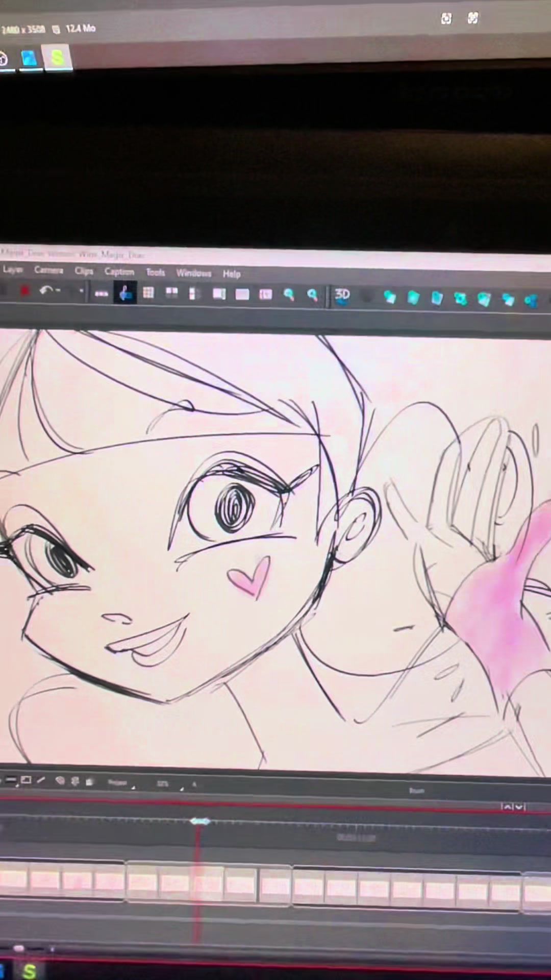Click the down chevron above the timeline

[x=519, y=807]
